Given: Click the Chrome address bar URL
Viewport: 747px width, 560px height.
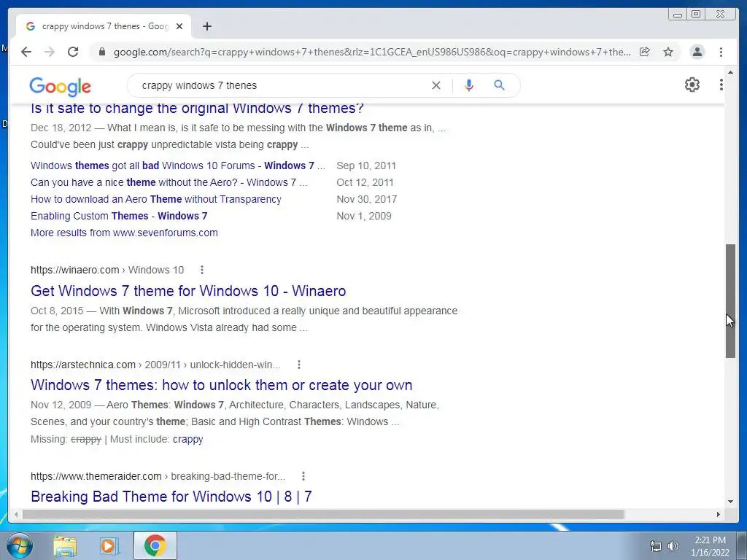Looking at the screenshot, I should [x=371, y=52].
